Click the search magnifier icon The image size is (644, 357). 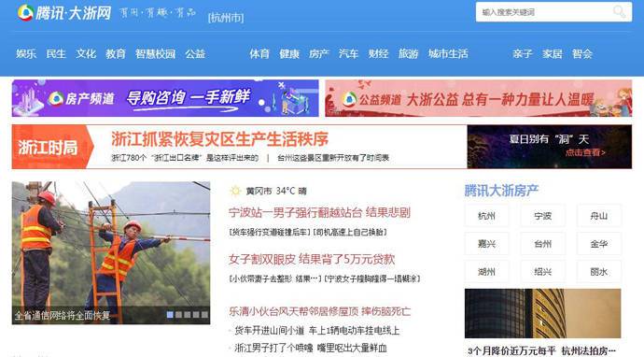[x=620, y=11]
